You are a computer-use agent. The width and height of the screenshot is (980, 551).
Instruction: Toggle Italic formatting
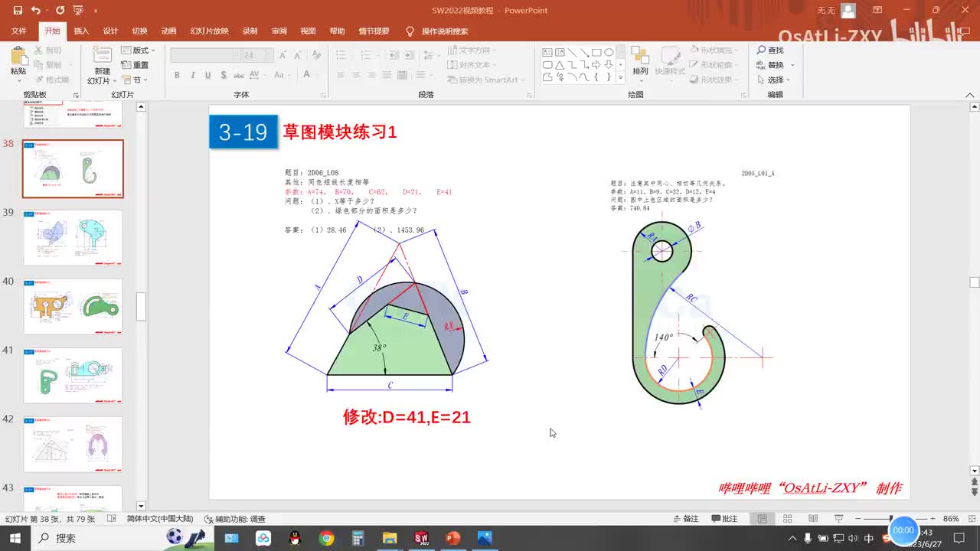click(x=192, y=75)
